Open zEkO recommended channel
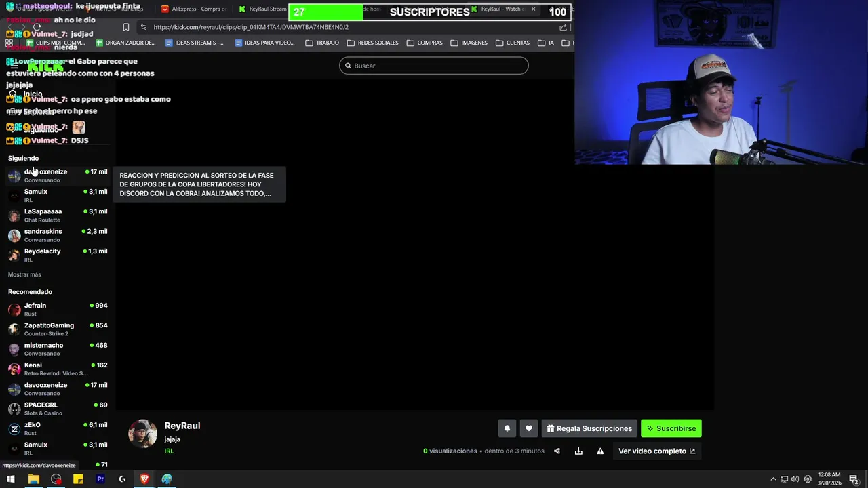Screen dimensions: 868x488 pyautogui.click(x=58, y=428)
